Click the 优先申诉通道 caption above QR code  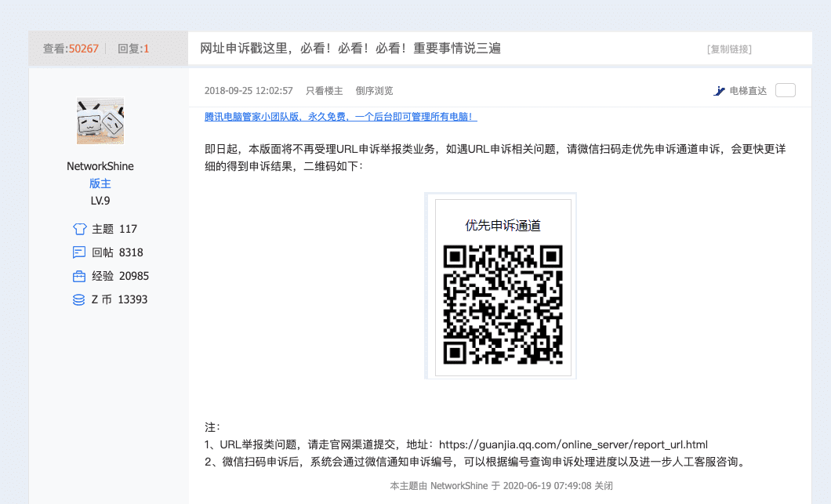503,226
